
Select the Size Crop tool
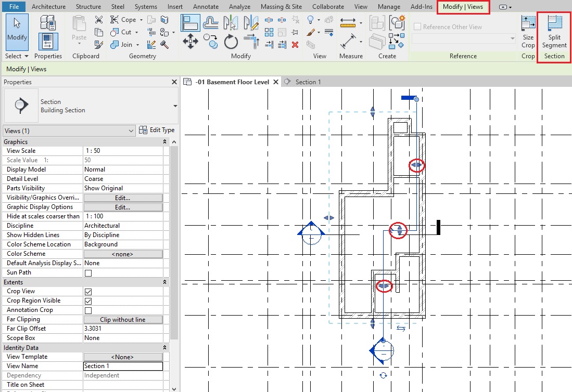click(528, 32)
